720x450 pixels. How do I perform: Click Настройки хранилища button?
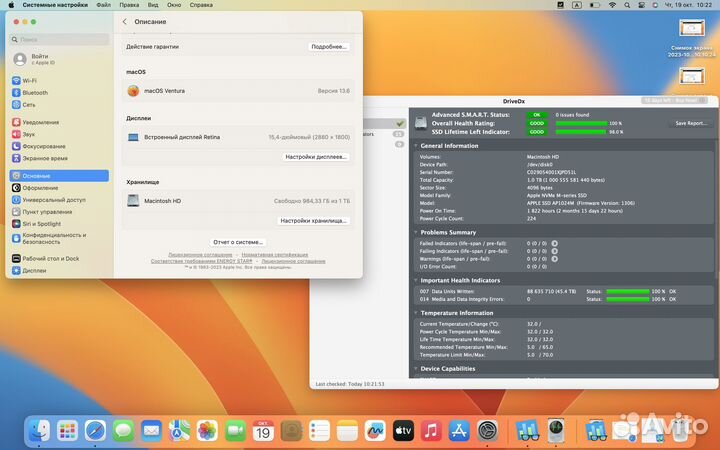click(314, 221)
